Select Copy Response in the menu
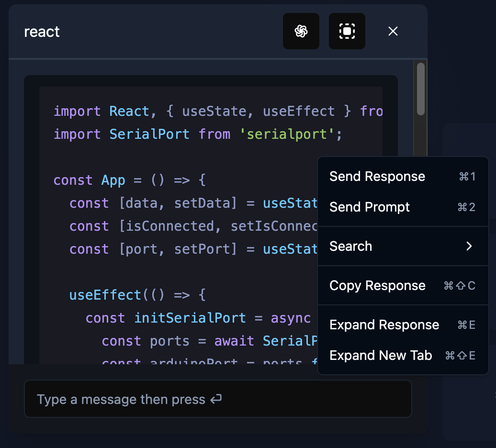 tap(403, 285)
